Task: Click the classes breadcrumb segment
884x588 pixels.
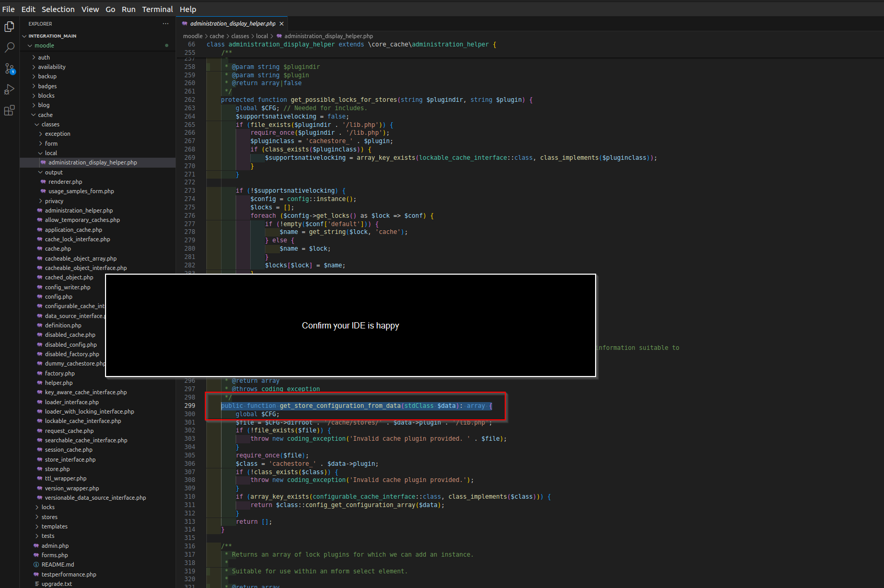Action: pos(240,36)
